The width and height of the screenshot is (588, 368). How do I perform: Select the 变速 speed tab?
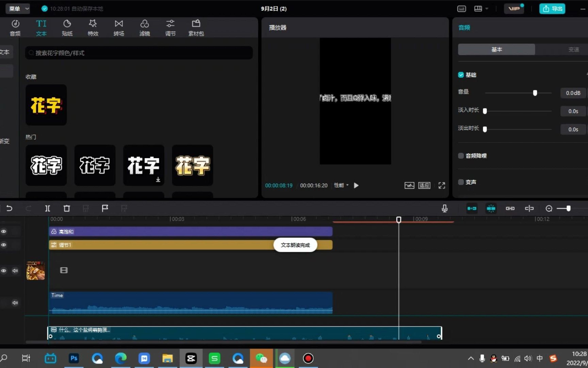coord(573,49)
